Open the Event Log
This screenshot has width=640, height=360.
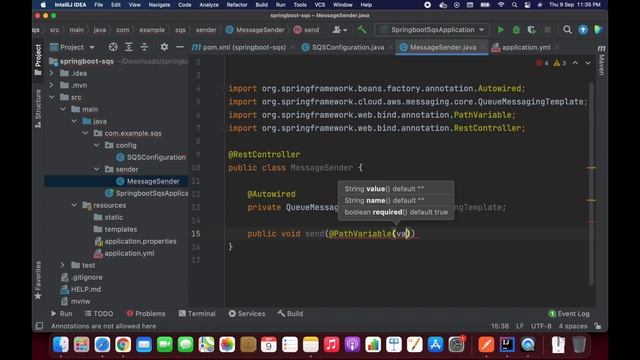(x=569, y=313)
